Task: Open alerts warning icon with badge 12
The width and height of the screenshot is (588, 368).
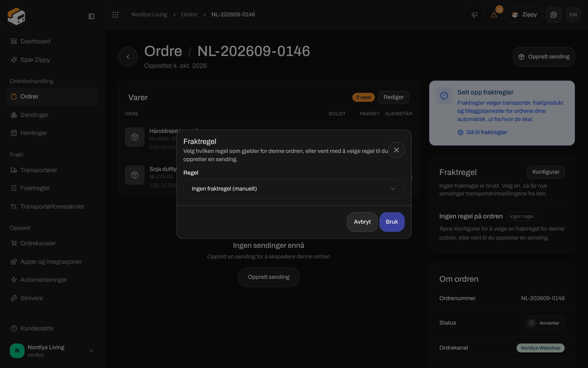Action: (x=494, y=15)
